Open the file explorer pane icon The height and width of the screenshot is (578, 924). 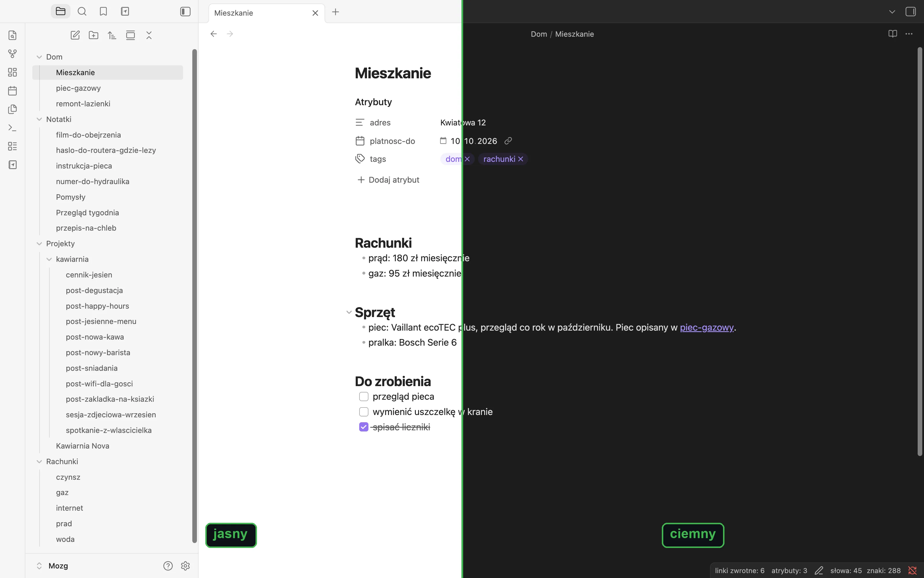pos(60,12)
